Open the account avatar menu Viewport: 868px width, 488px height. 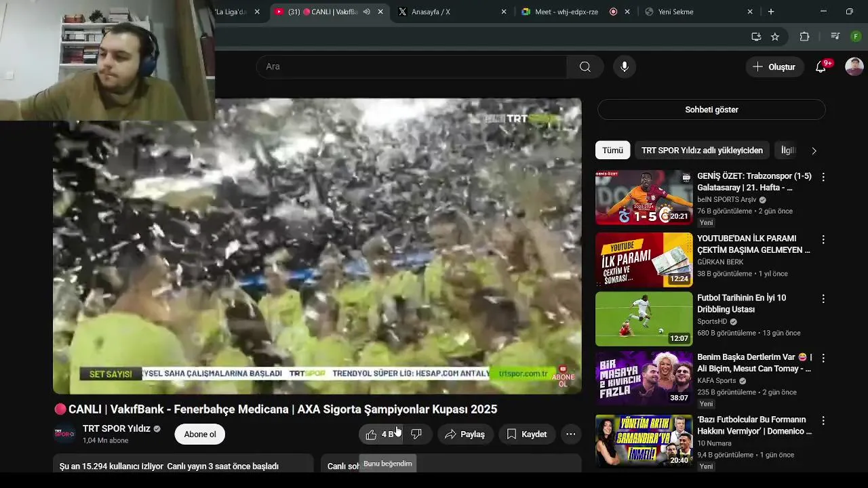click(x=854, y=66)
